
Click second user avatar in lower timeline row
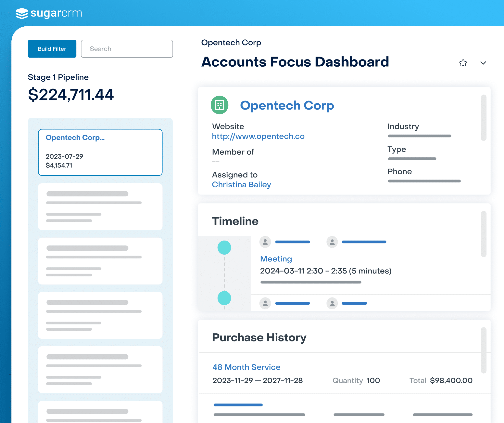click(332, 303)
